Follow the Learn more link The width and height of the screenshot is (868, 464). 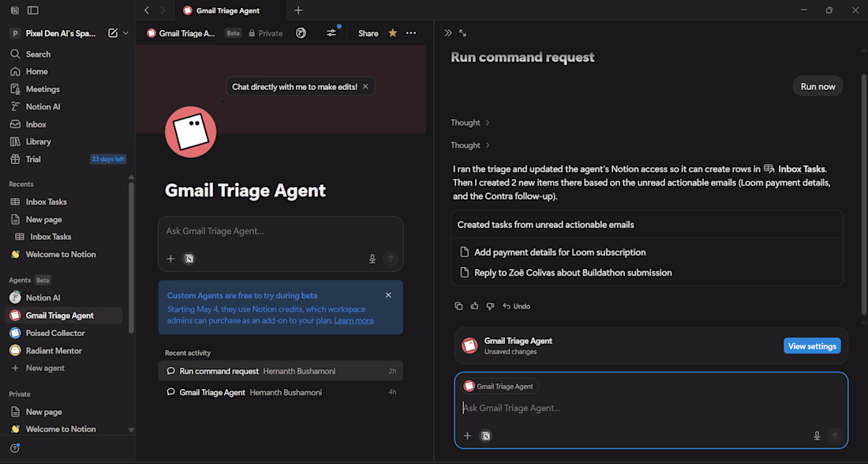(x=354, y=320)
